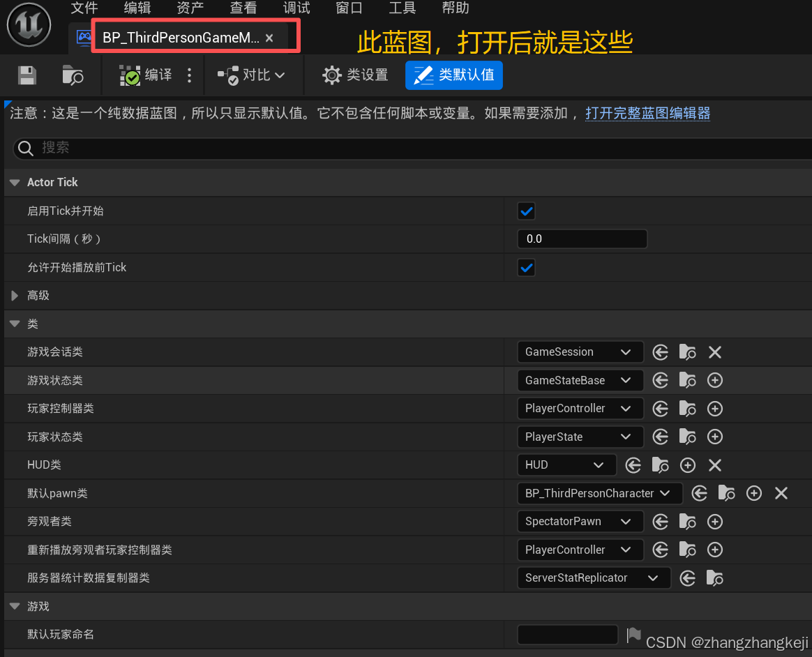The image size is (812, 657).
Task: Use selected asset arrow for 服务器统计数据复制器类
Action: pyautogui.click(x=688, y=577)
